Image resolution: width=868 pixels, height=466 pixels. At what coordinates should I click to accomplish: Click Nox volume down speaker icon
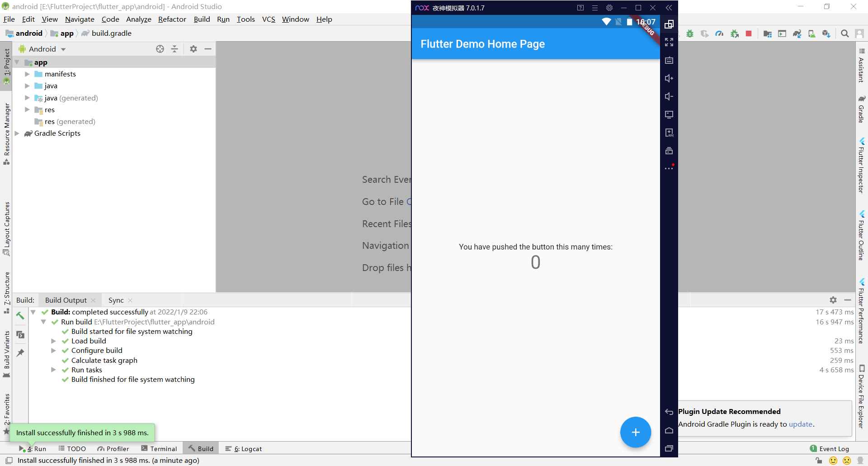coord(669,96)
